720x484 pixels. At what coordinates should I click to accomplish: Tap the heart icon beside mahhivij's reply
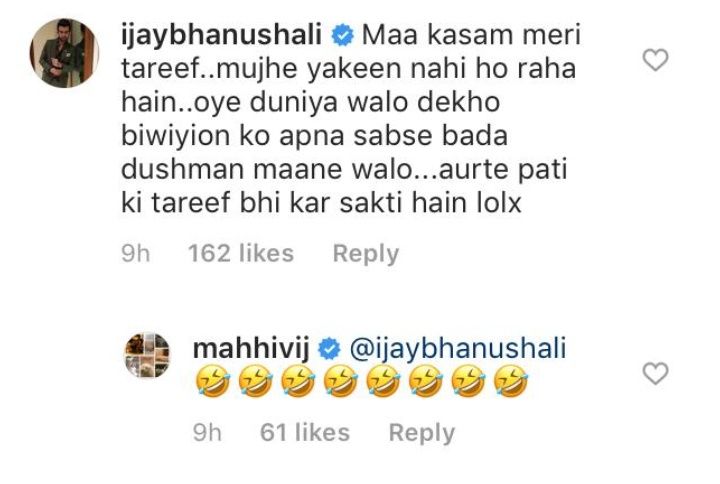point(655,373)
